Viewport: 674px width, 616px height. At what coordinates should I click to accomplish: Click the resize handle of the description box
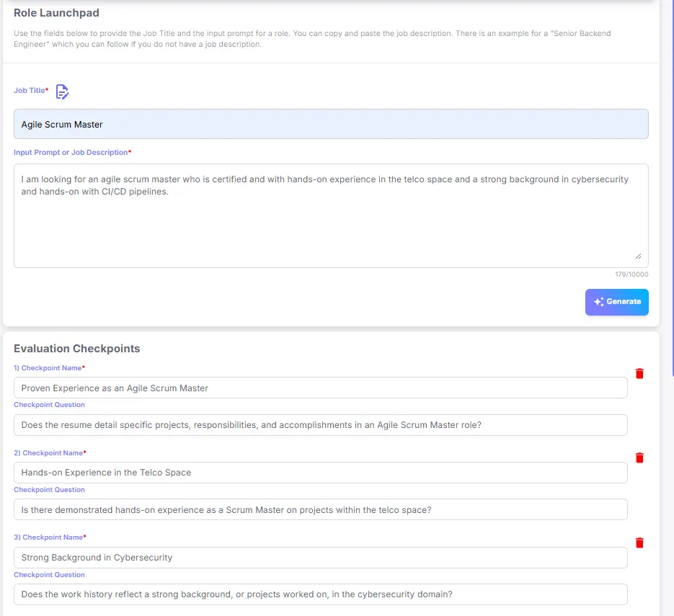tap(638, 256)
